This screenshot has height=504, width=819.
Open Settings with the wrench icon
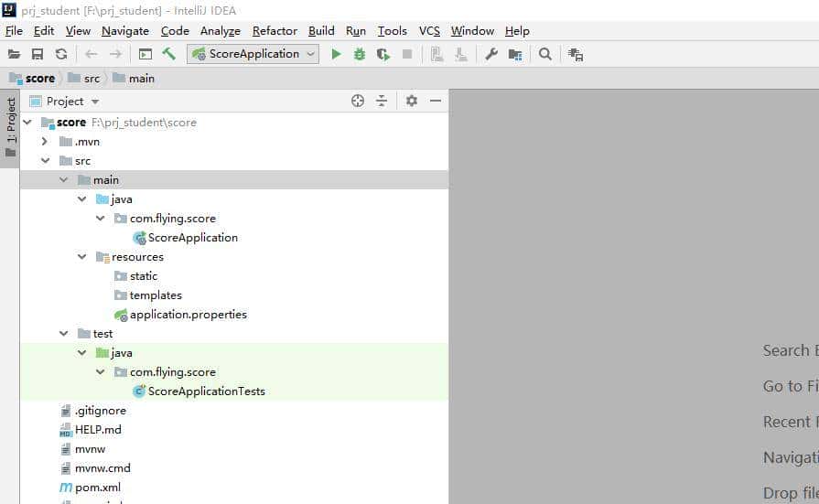click(491, 54)
